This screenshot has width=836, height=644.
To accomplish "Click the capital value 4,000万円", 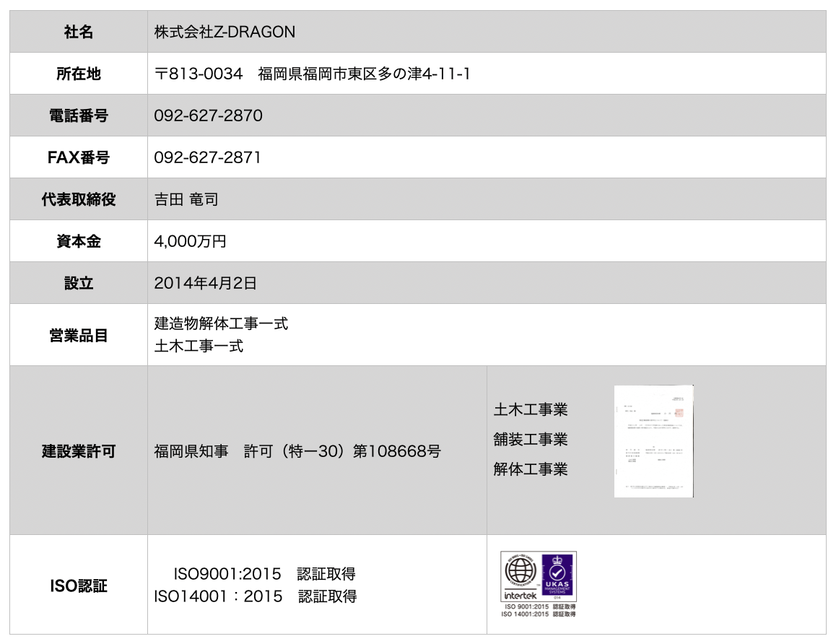I will click(191, 241).
